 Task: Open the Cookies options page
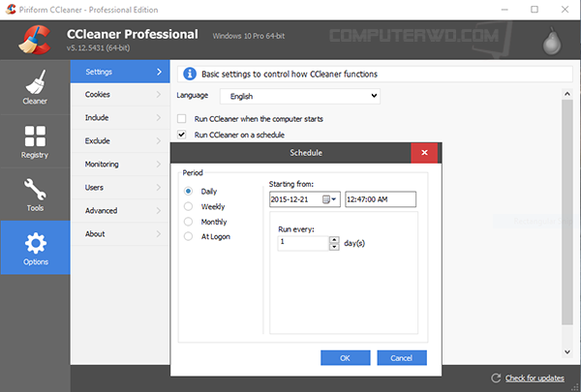pos(120,95)
